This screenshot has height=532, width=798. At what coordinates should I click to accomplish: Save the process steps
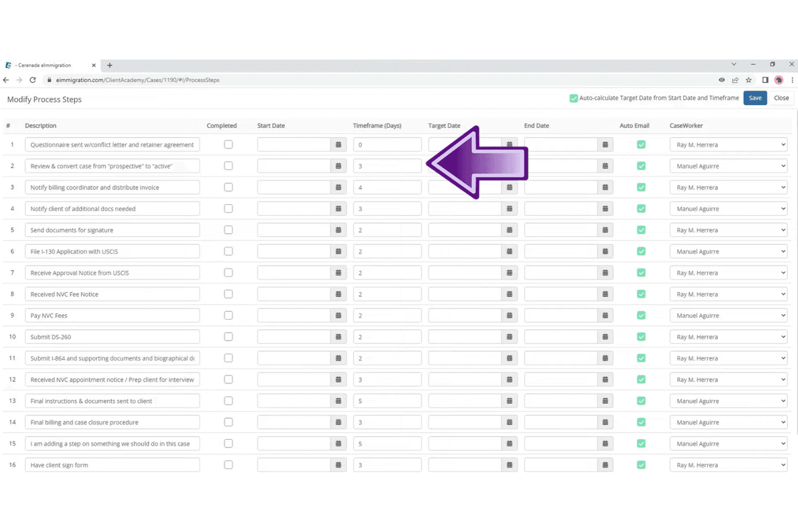click(755, 98)
